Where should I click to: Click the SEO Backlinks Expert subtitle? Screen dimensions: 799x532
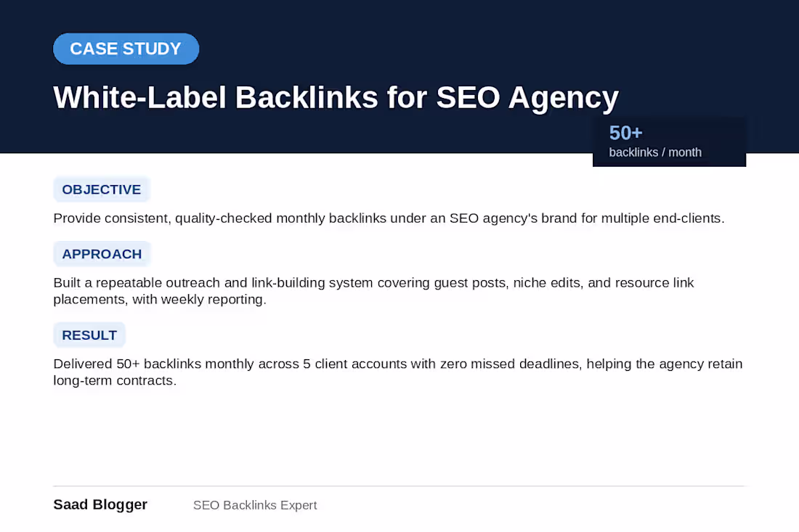coord(255,505)
